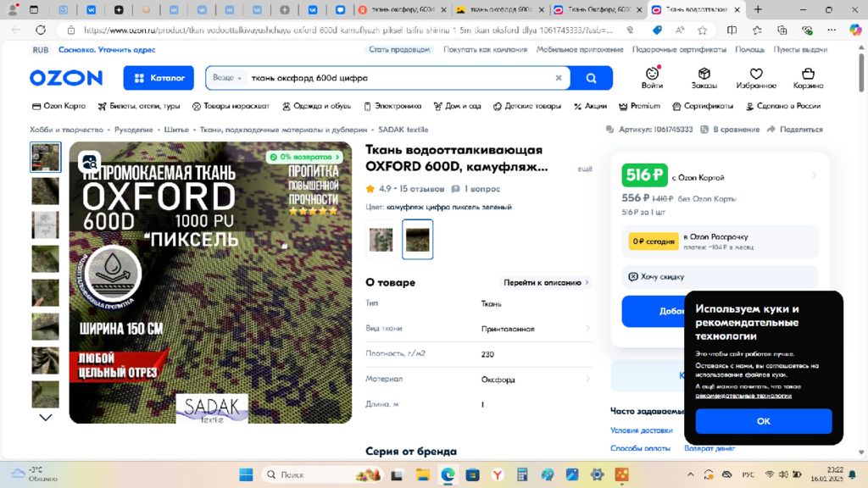Follow the Перейти к описанию link
The height and width of the screenshot is (488, 868).
547,282
